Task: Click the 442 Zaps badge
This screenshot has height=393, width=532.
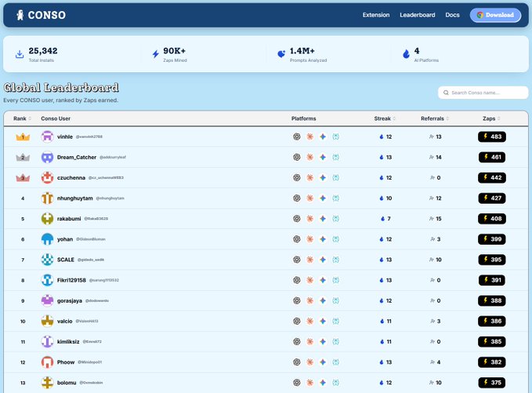Action: (492, 177)
